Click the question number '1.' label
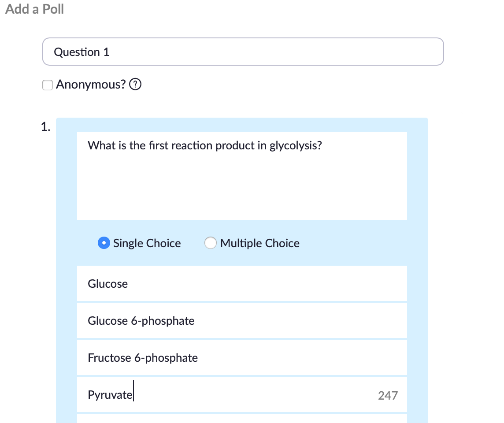The width and height of the screenshot is (504, 423). click(46, 127)
